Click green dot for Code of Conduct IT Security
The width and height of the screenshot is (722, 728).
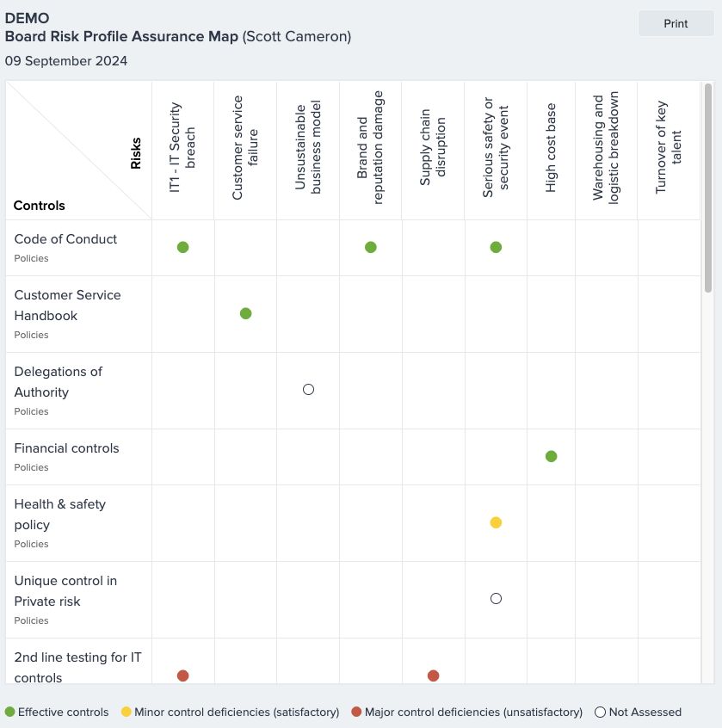pyautogui.click(x=182, y=247)
